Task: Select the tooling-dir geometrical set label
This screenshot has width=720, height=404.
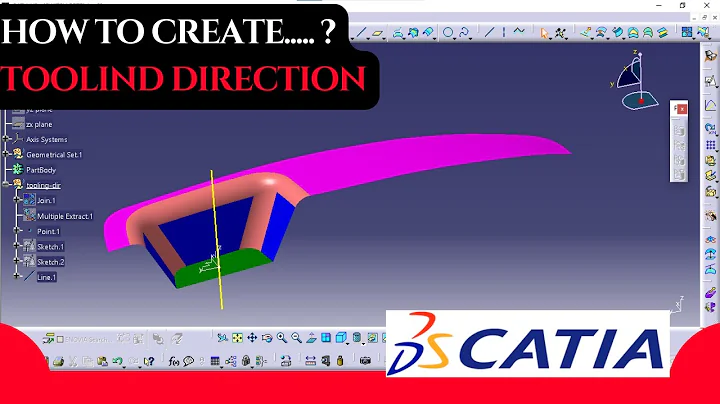Action: (x=43, y=185)
